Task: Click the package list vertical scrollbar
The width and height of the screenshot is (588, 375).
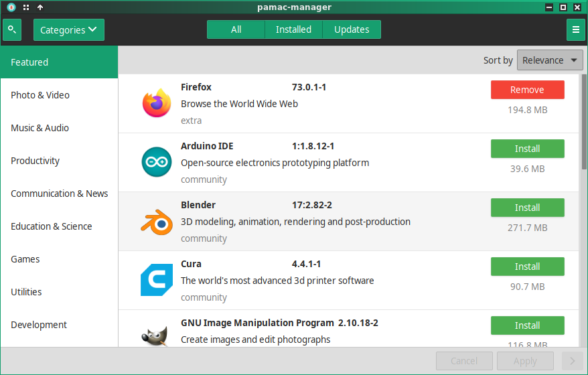Action: (x=584, y=122)
